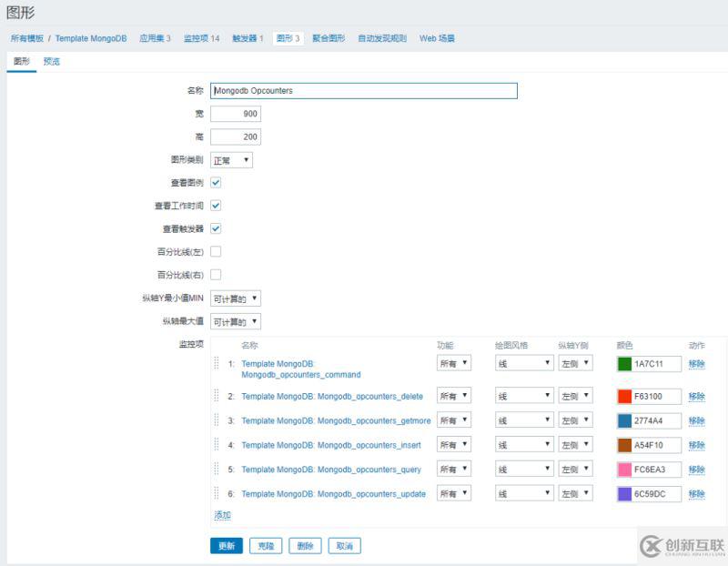Select the 图形 sub-tab

[x=21, y=61]
